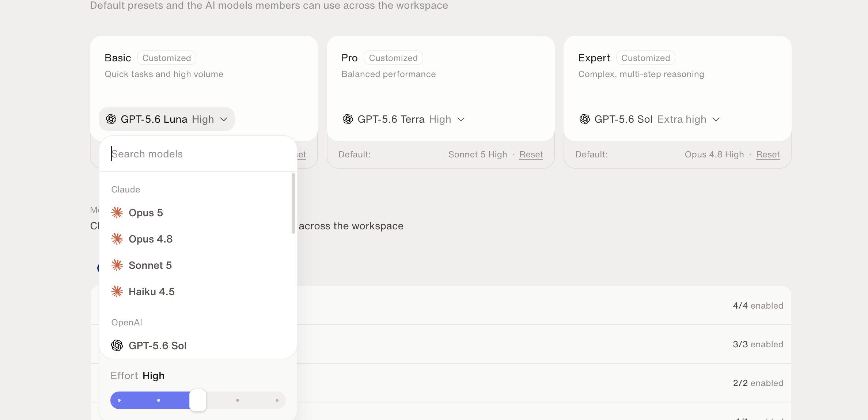Click the Opus 5 Claude starburst icon

coord(117,213)
